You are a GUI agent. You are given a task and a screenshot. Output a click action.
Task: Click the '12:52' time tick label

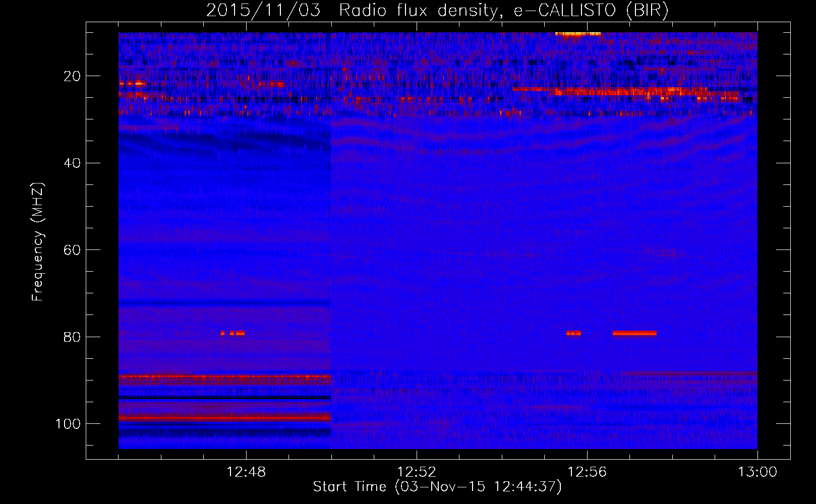[x=417, y=472]
